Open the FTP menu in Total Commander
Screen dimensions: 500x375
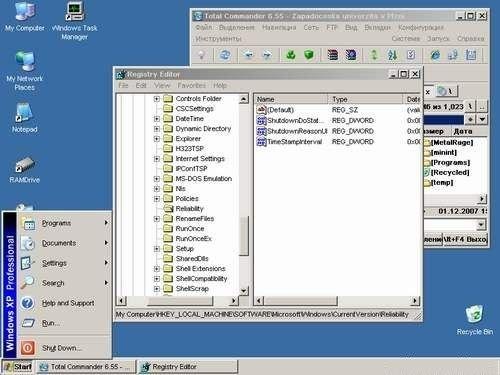[x=332, y=27]
